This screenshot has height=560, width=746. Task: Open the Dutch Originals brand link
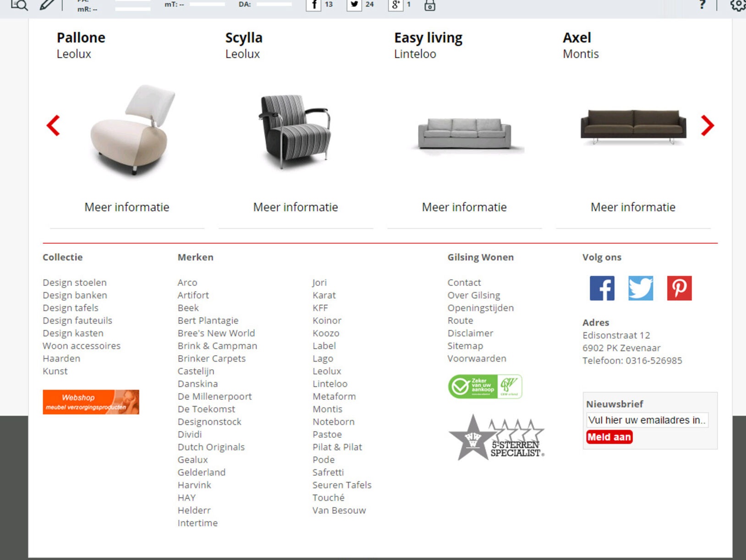point(211,447)
